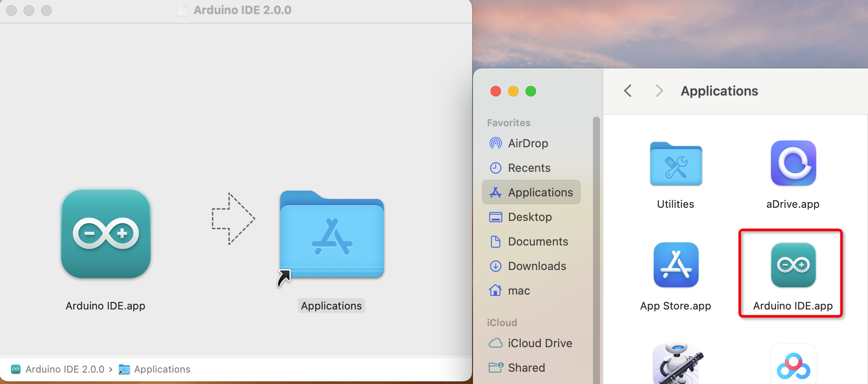
Task: Click the mac house icon in sidebar
Action: [495, 290]
